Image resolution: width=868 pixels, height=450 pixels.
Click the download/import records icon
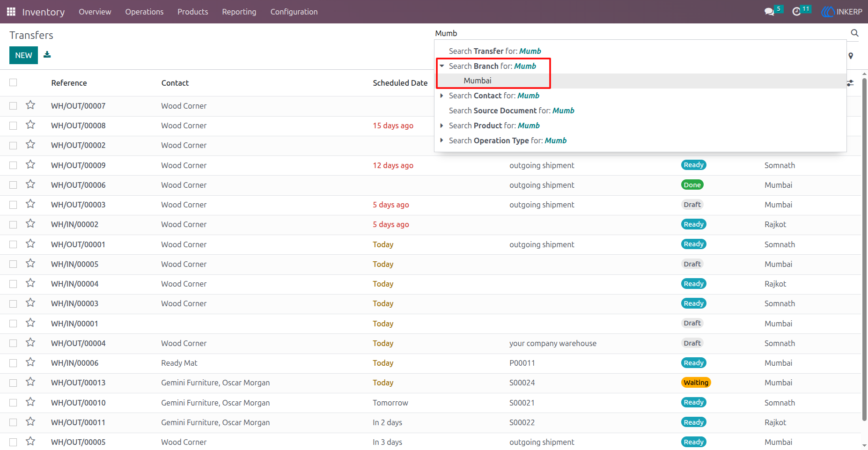(47, 55)
